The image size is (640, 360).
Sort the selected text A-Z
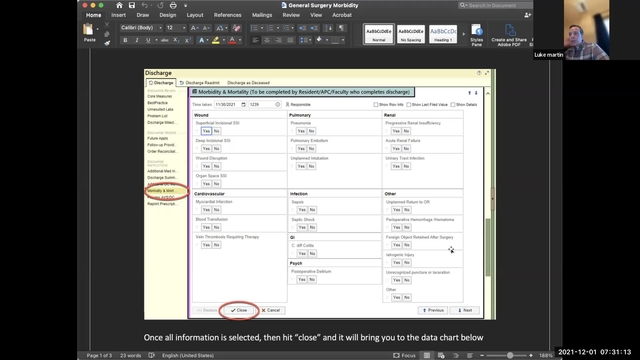(x=328, y=28)
